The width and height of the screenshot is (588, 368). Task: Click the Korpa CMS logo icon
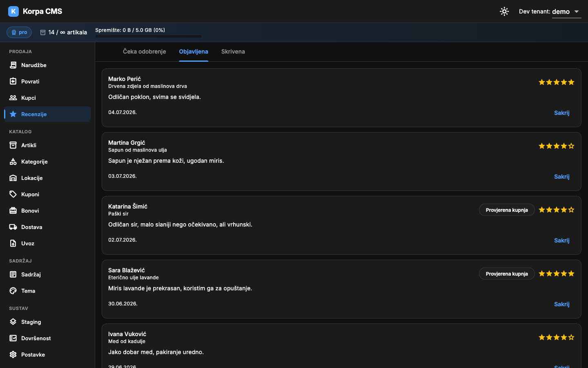(13, 11)
